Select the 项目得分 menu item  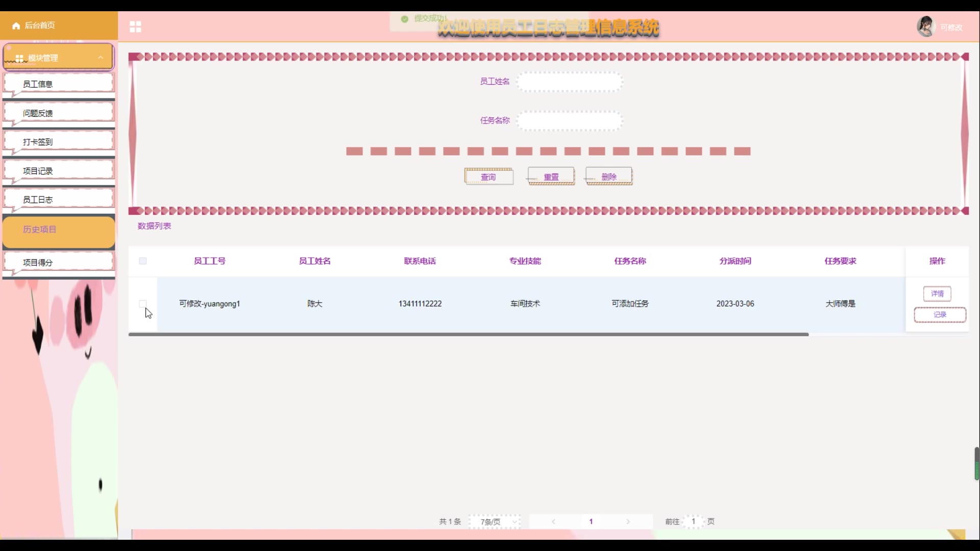tap(59, 262)
